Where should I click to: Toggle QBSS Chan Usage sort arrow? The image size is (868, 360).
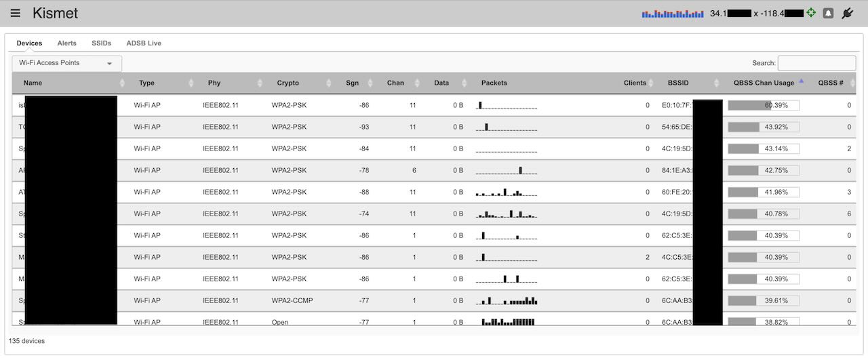click(801, 81)
